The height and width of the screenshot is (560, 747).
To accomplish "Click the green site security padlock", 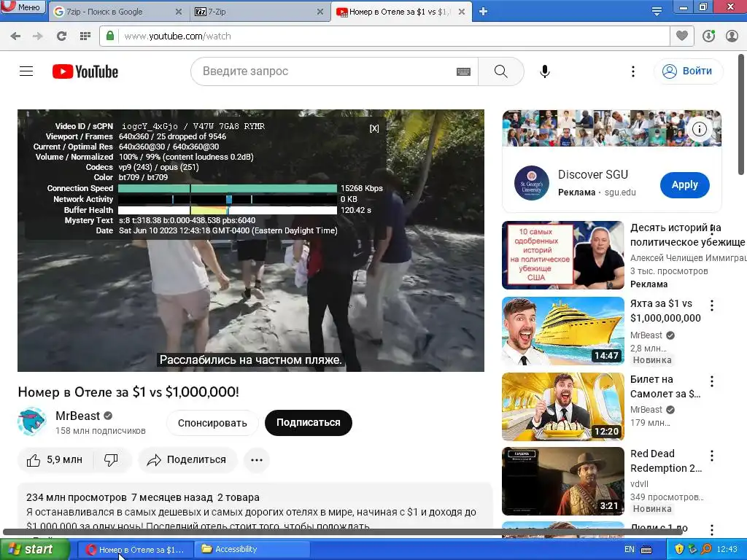I will click(110, 36).
